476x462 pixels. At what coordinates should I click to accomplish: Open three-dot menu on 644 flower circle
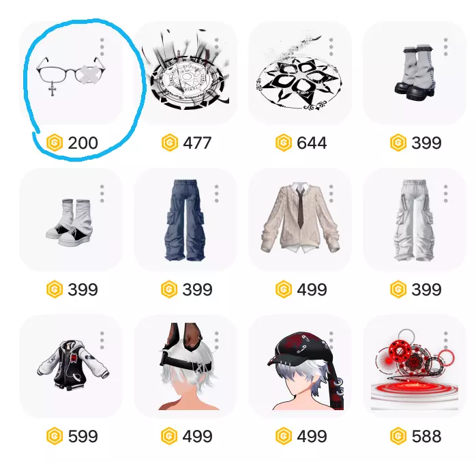point(331,47)
